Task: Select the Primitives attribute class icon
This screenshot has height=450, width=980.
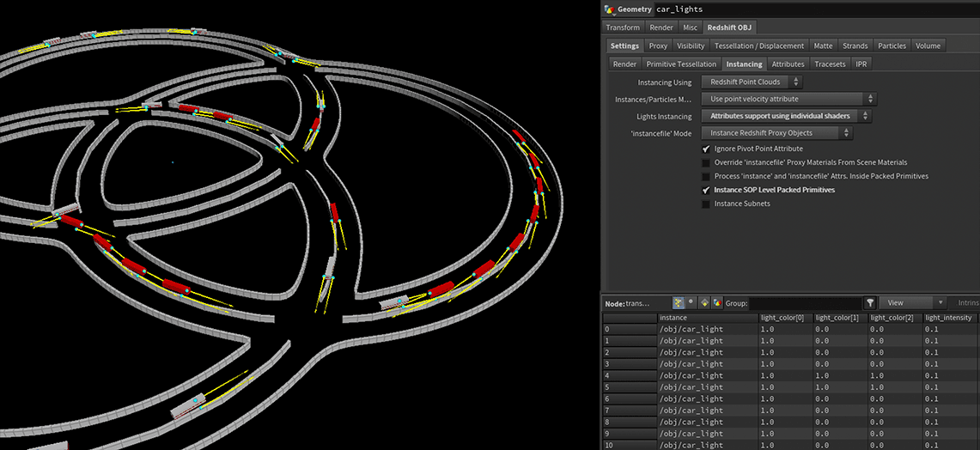Action: click(704, 303)
